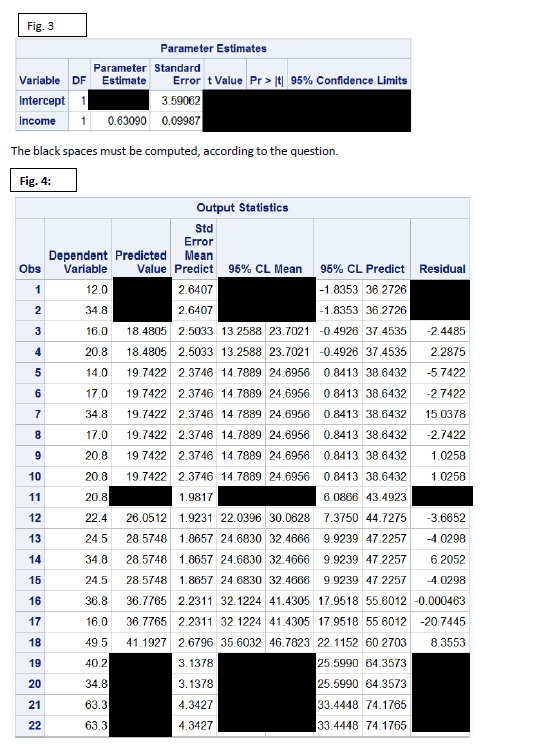Click the "Variable" column header
The height and width of the screenshot is (748, 536).
[40, 80]
